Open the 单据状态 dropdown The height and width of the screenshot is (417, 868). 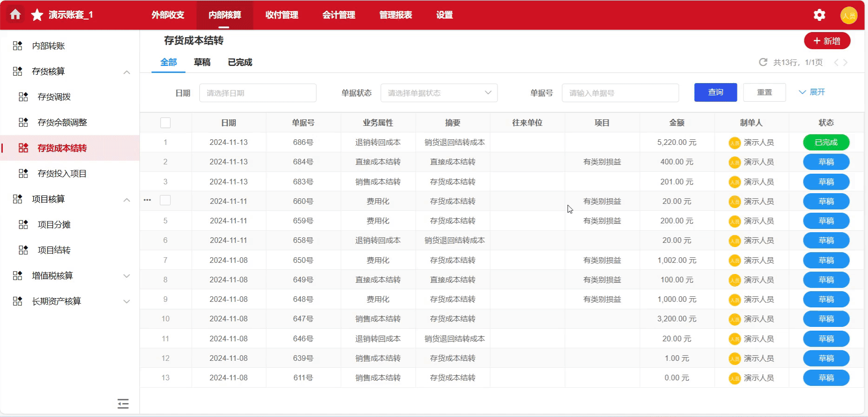[x=439, y=93]
